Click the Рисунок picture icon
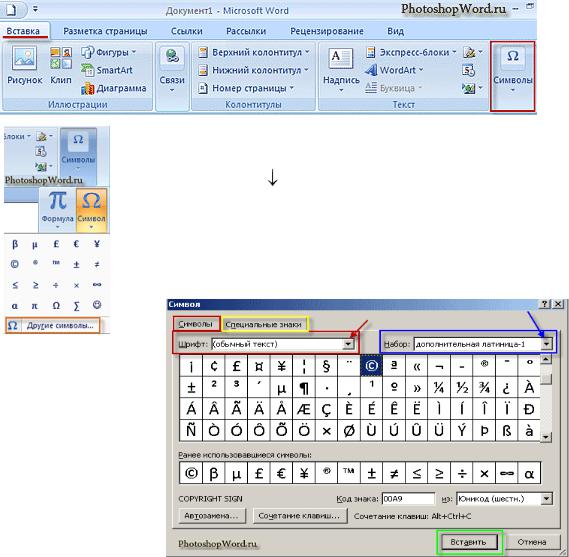 25,66
